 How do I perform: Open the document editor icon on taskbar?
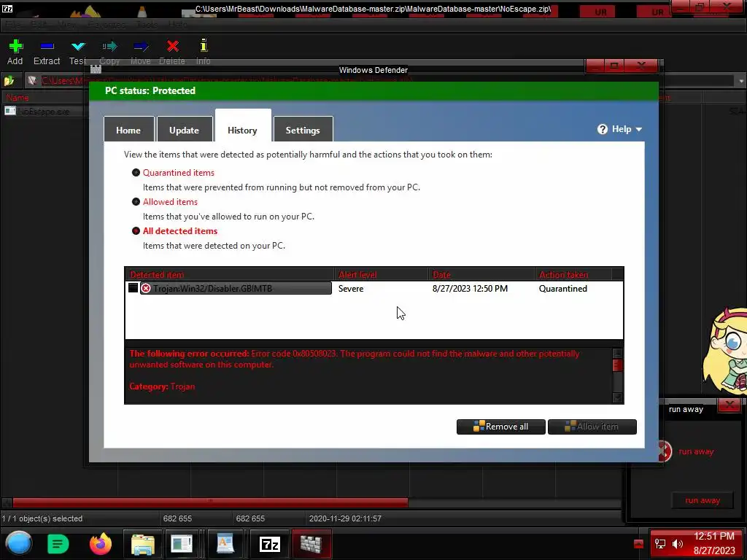225,544
